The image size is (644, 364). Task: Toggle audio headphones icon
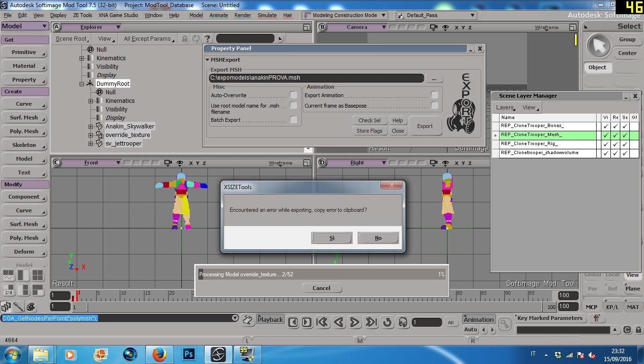tap(403, 323)
